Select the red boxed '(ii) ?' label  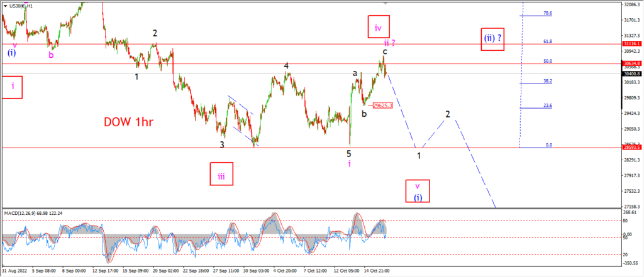tap(492, 39)
